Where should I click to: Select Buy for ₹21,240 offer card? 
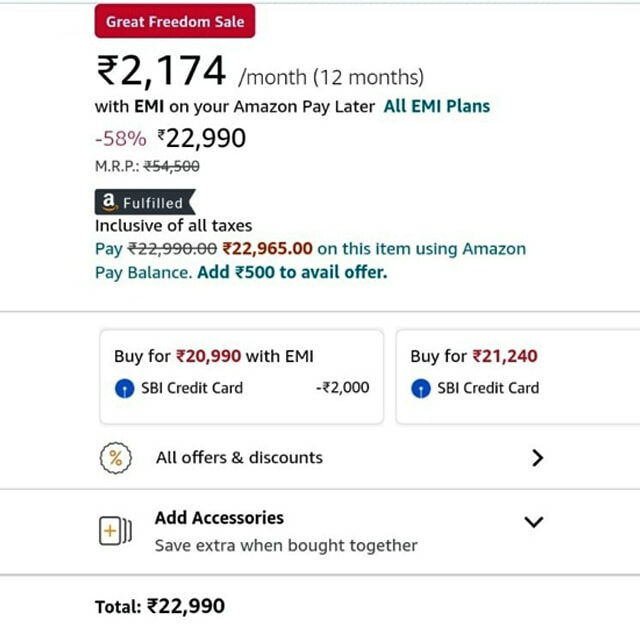point(518,377)
